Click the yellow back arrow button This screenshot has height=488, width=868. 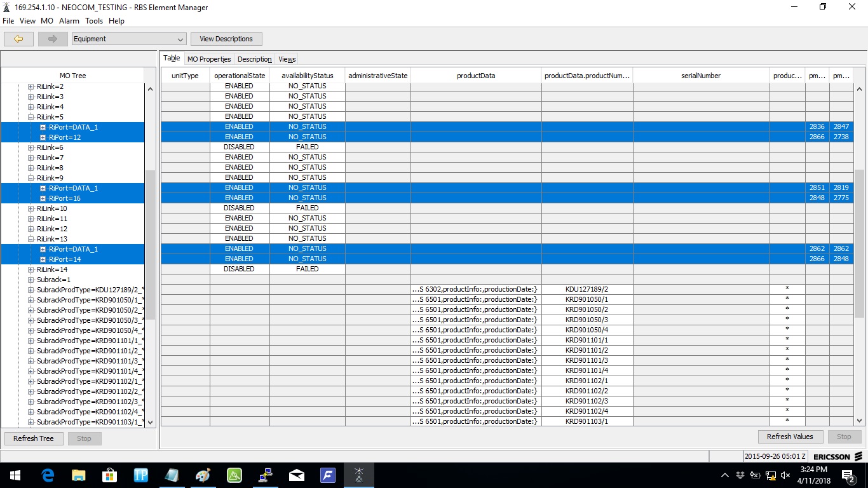coord(18,39)
